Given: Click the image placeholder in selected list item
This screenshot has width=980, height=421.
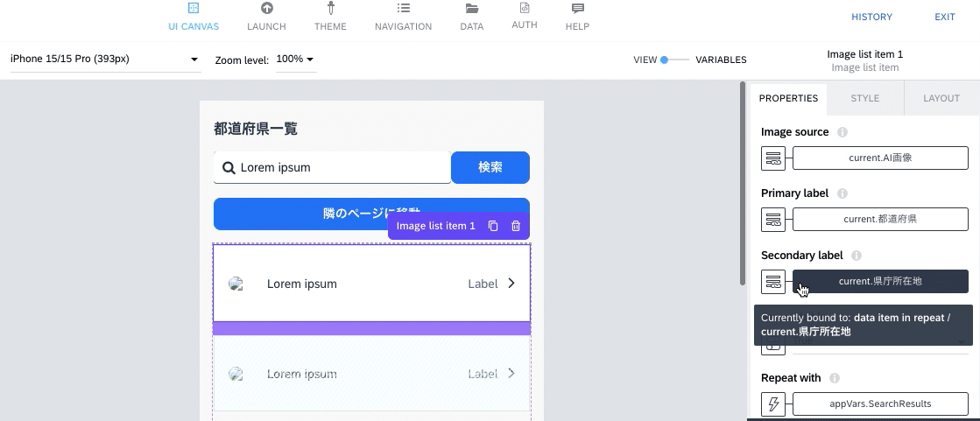Looking at the screenshot, I should tap(236, 284).
